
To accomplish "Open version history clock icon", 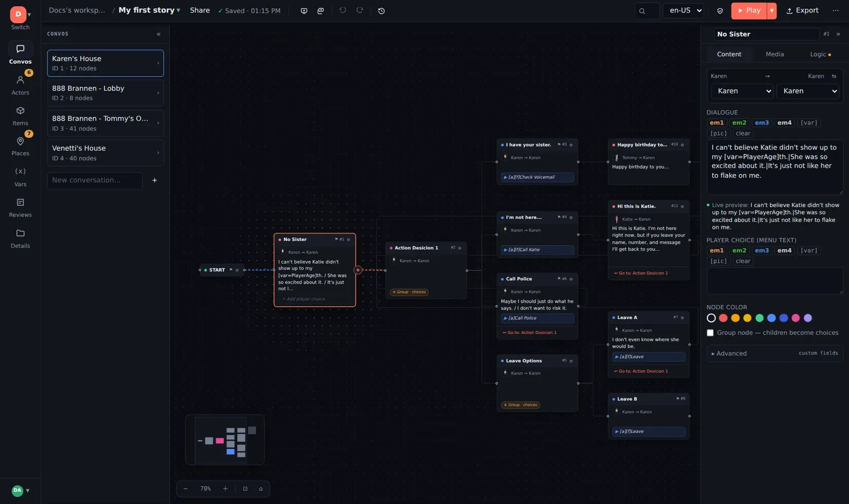I will point(381,11).
